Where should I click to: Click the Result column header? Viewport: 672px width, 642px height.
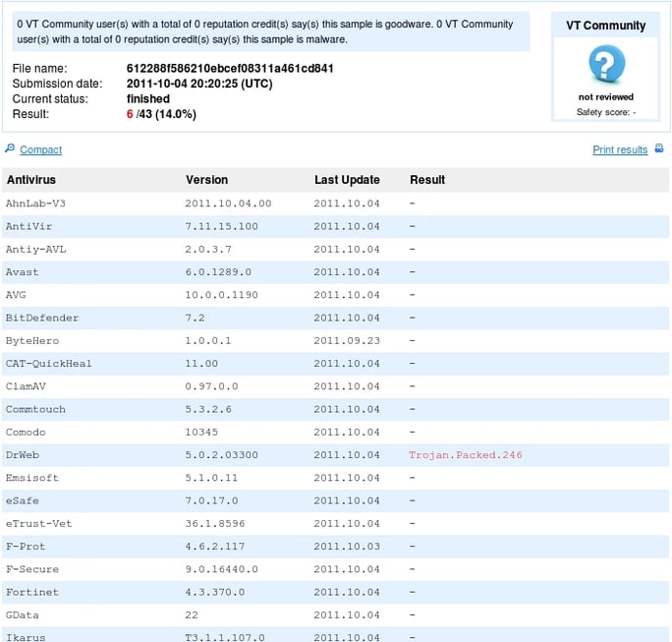(427, 180)
